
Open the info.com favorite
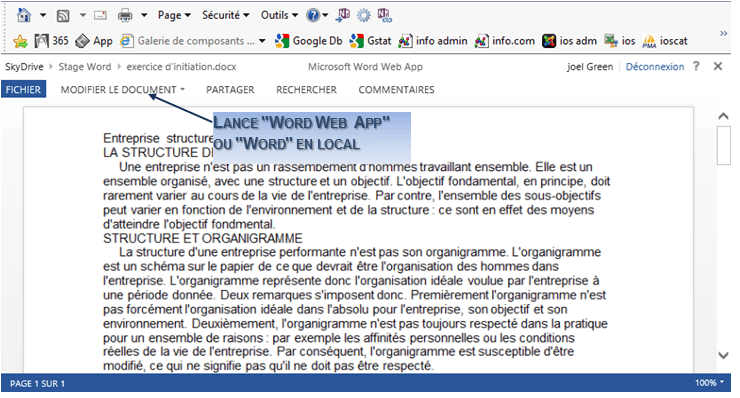(505, 41)
